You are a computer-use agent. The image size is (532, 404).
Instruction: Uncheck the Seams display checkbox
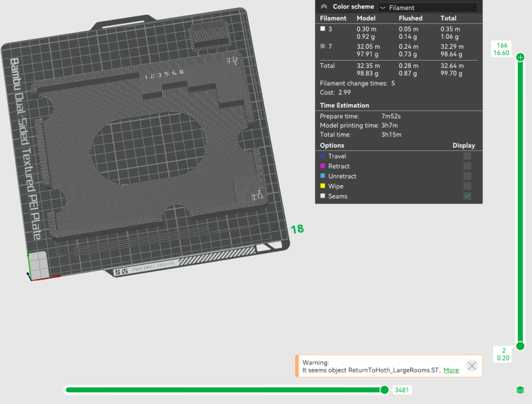467,196
